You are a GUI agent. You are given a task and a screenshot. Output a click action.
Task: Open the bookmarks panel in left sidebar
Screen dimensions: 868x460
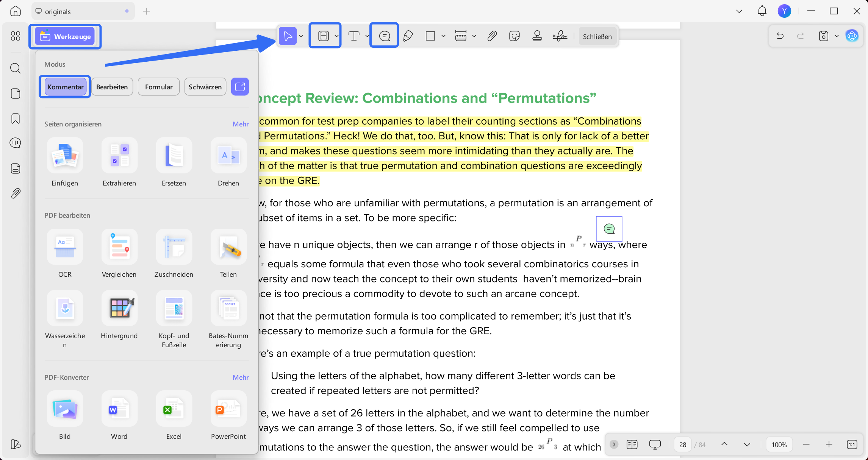pos(16,119)
